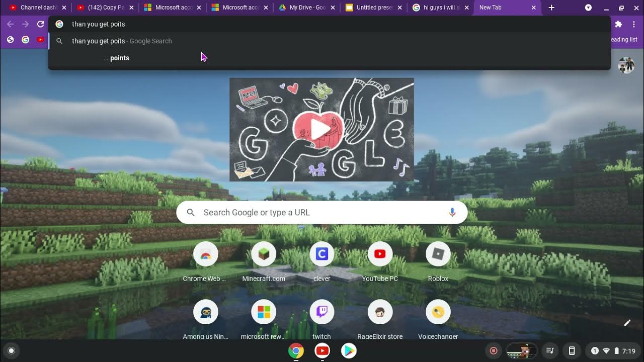The height and width of the screenshot is (362, 644).
Task: Play the Google Doodle video
Action: pos(321,130)
